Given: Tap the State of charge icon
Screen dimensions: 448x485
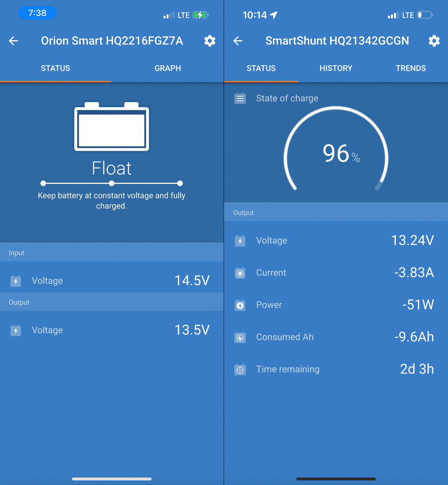Looking at the screenshot, I should [x=240, y=99].
